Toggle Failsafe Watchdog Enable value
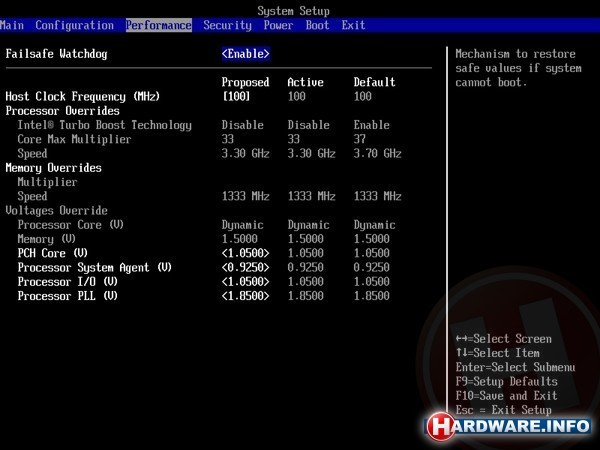600x450 pixels. (246, 54)
